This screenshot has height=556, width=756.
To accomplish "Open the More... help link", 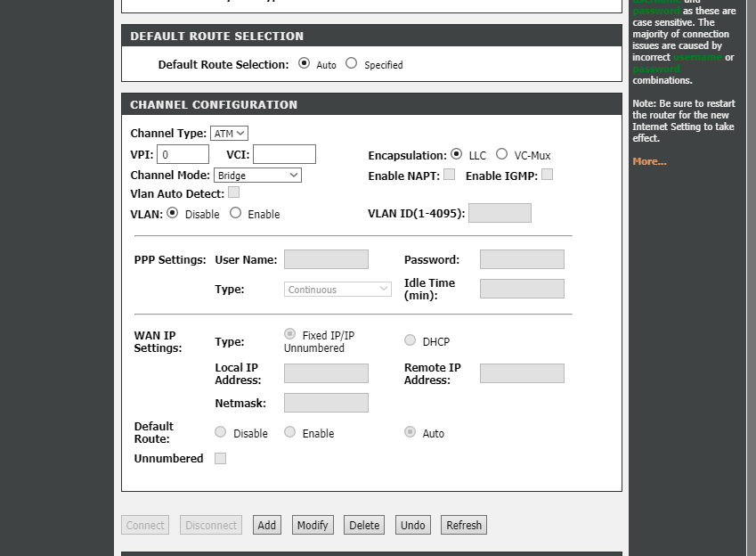I will [x=649, y=161].
